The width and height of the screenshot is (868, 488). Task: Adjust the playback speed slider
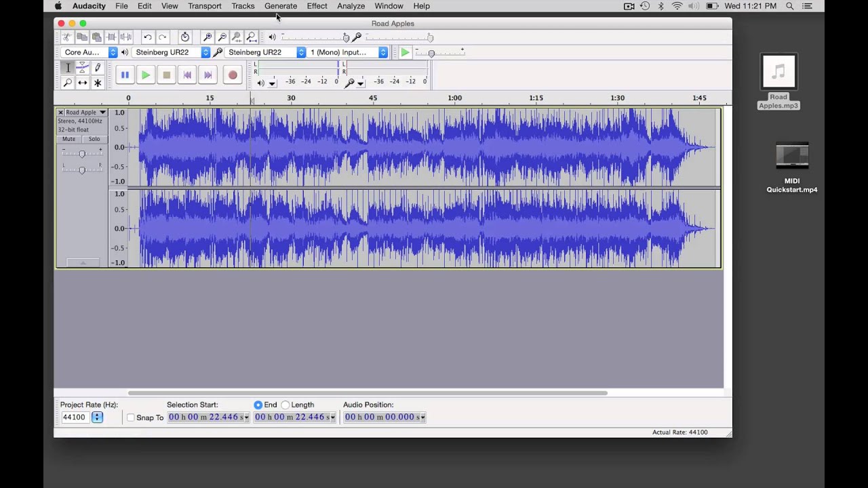click(x=439, y=53)
